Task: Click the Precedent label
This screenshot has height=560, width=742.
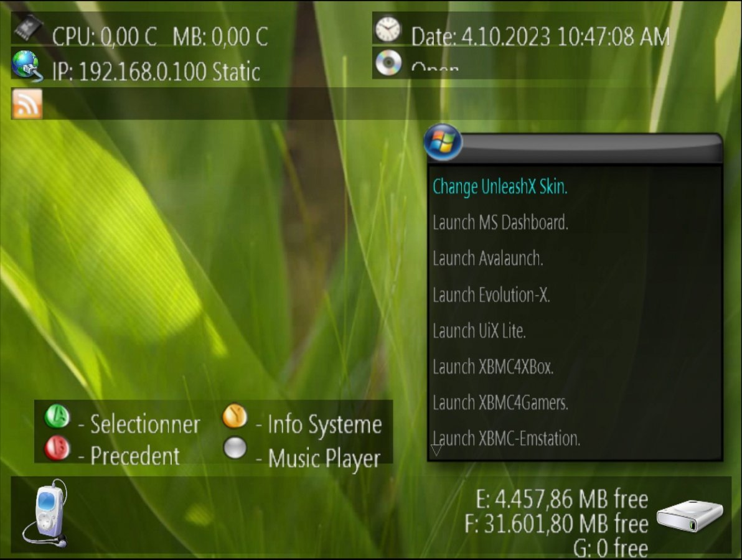Action: click(x=135, y=455)
